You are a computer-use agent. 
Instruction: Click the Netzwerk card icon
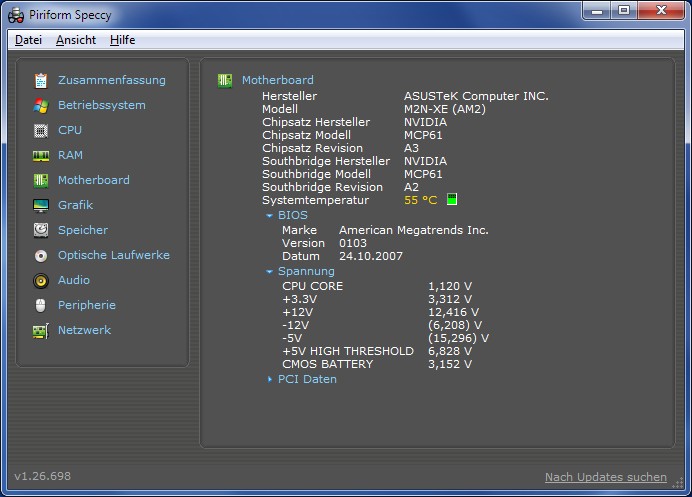point(41,331)
